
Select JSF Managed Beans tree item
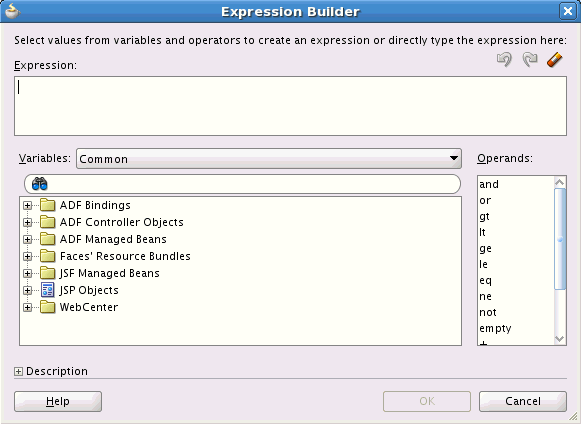[109, 274]
